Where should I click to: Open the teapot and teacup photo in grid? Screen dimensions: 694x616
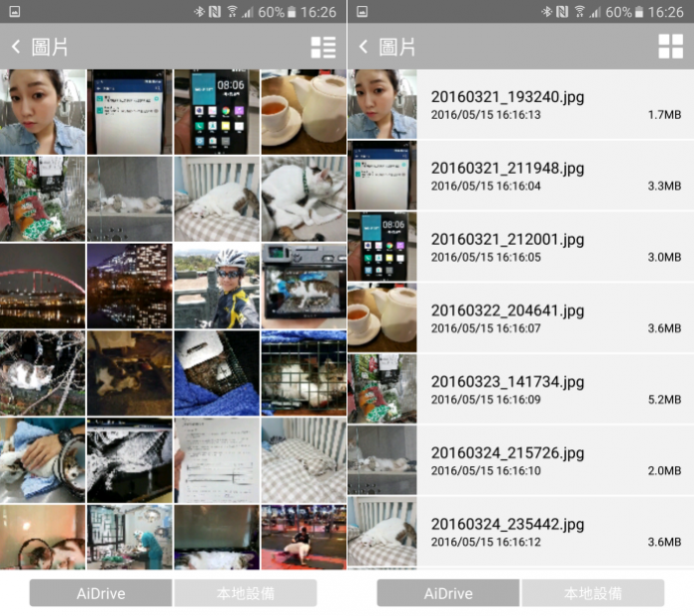303,112
